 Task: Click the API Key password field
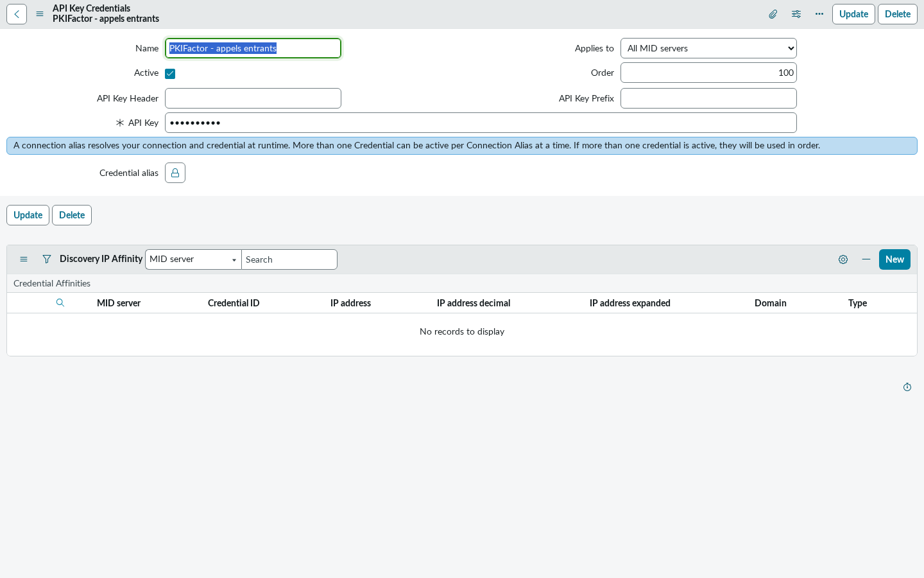click(x=481, y=123)
